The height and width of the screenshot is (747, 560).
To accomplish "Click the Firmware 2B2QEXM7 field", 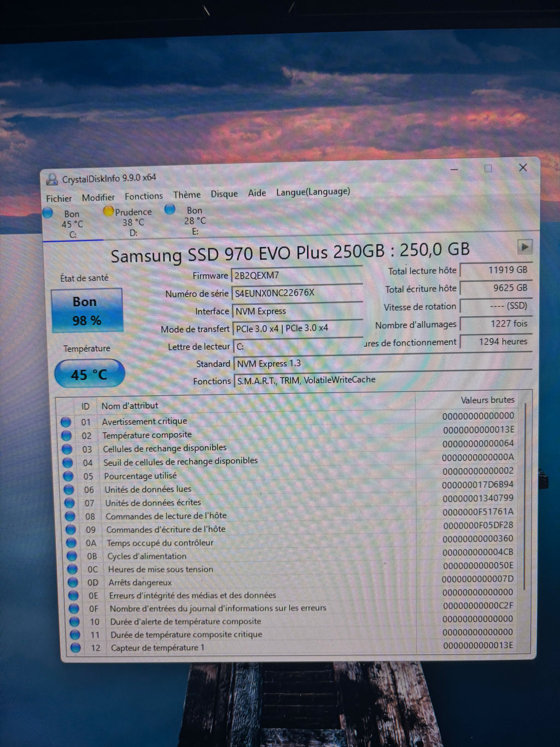I will coord(297,275).
